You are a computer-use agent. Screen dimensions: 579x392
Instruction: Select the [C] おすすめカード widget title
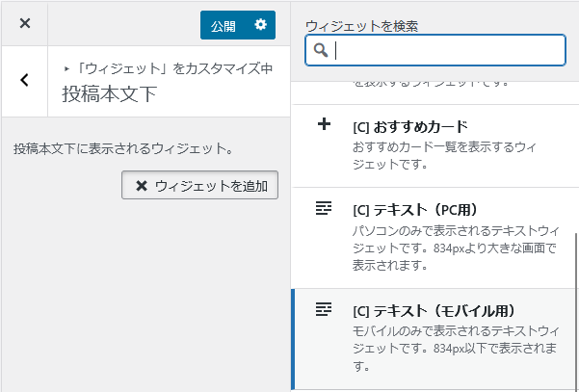click(409, 127)
